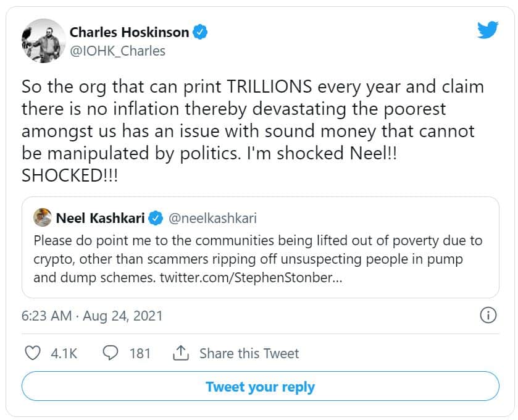Click the share arrow icon

180,353
